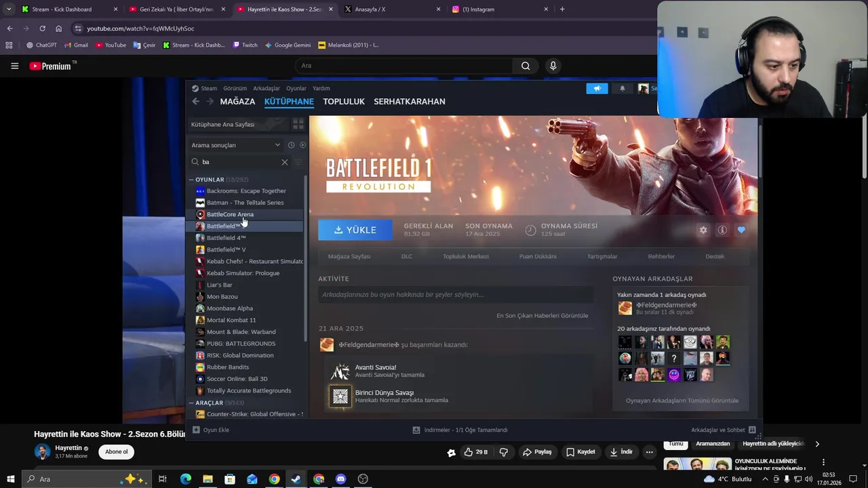Click Paylaş share button

pyautogui.click(x=537, y=452)
